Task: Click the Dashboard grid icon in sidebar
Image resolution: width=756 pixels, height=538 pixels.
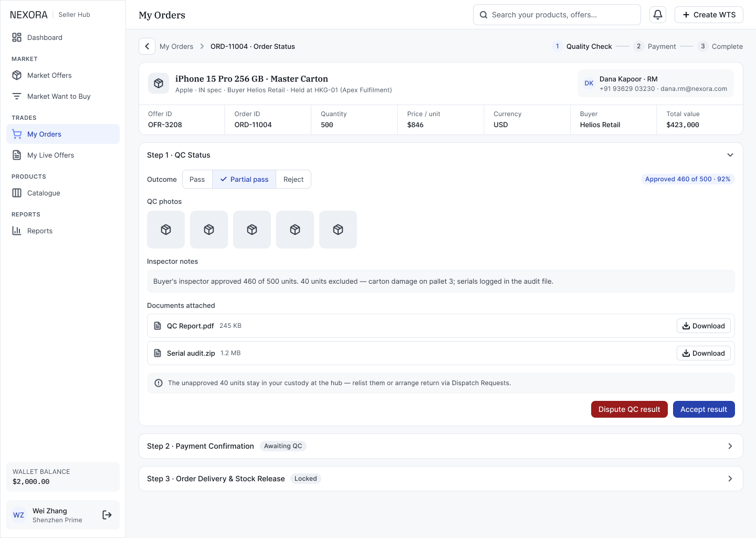Action: [x=17, y=37]
